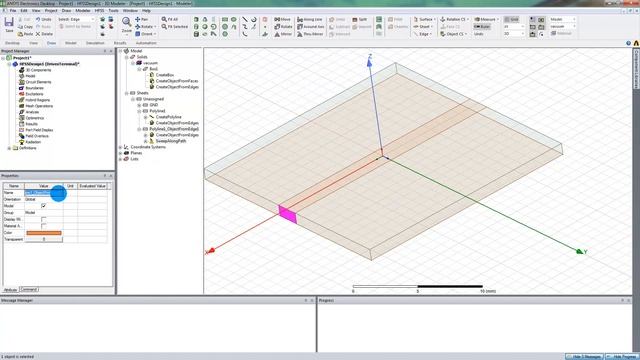Toggle the Model checkbox in Properties
This screenshot has width=640, height=360.
coord(44,206)
